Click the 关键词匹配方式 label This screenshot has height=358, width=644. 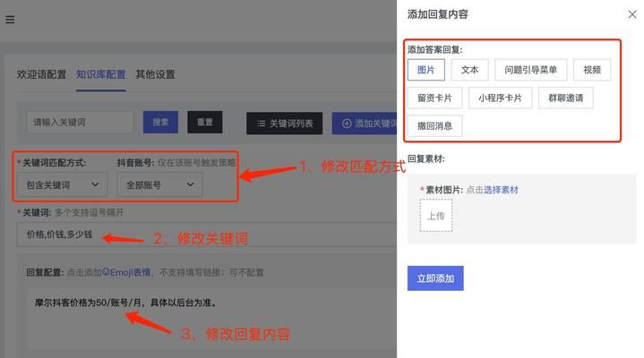(54, 163)
